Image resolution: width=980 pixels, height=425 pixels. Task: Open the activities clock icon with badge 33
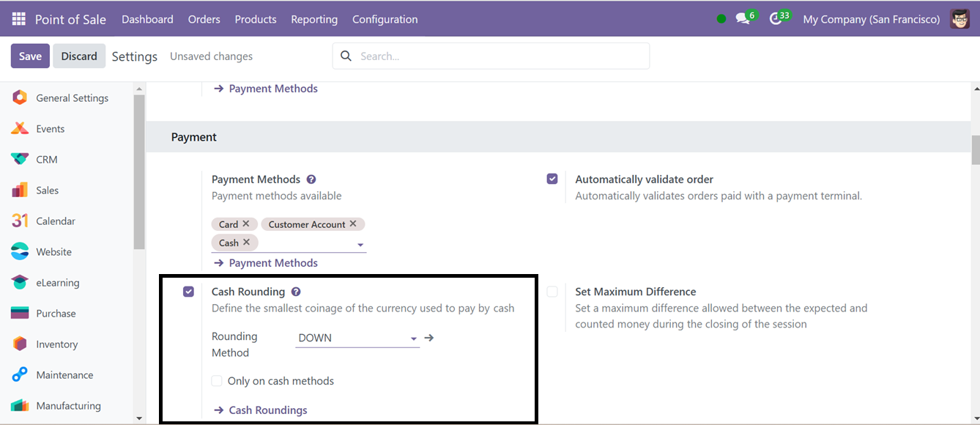[x=778, y=18]
